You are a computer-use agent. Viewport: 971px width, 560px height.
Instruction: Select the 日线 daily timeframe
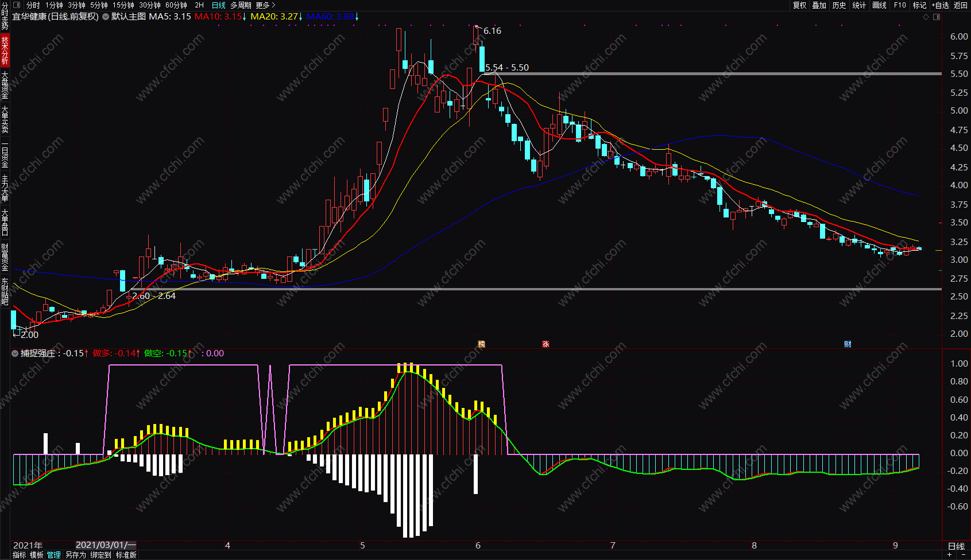point(218,5)
